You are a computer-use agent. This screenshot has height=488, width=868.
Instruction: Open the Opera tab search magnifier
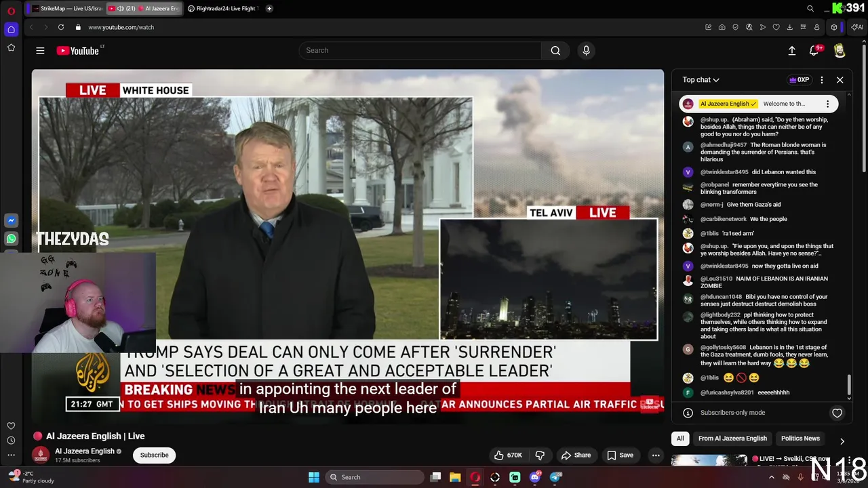tap(810, 9)
